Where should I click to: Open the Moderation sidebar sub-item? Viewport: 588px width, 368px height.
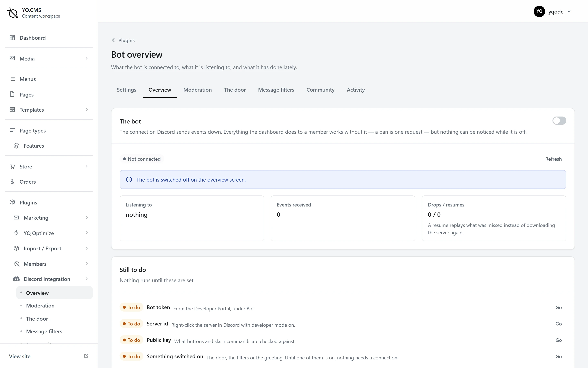55,306
